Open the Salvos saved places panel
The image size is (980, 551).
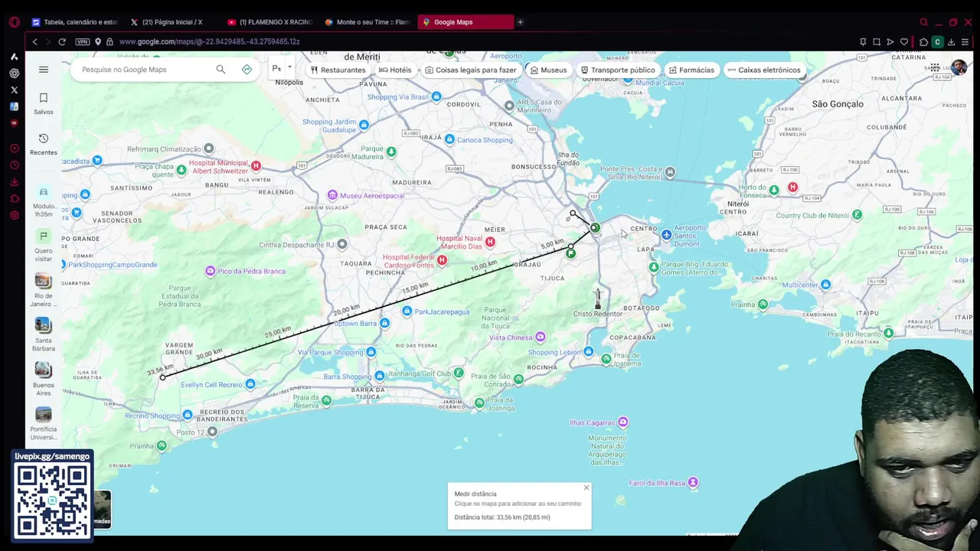[x=44, y=104]
